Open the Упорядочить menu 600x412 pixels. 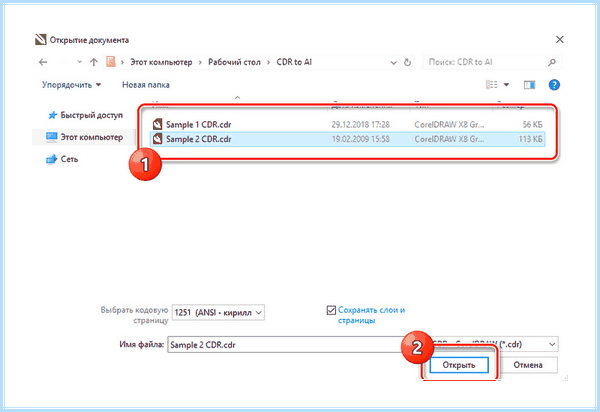pyautogui.click(x=71, y=85)
